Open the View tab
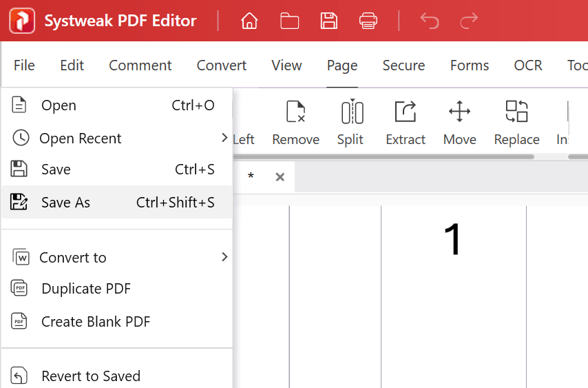588x388 pixels. tap(286, 65)
